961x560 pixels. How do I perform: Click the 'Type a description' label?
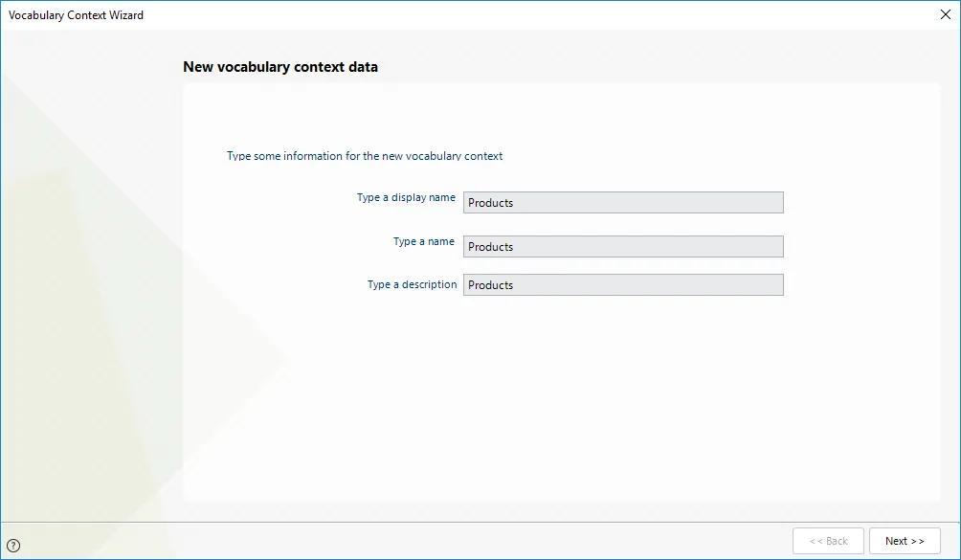click(x=412, y=284)
